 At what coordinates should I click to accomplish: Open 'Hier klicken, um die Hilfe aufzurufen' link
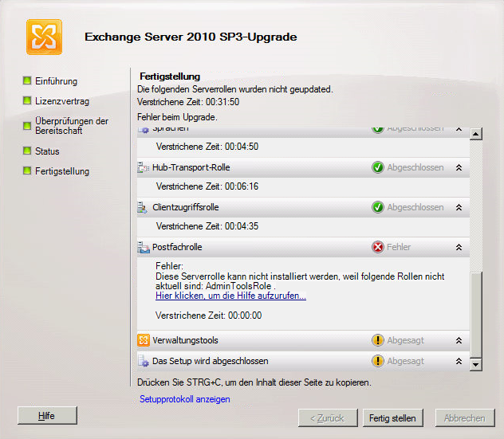click(x=230, y=296)
